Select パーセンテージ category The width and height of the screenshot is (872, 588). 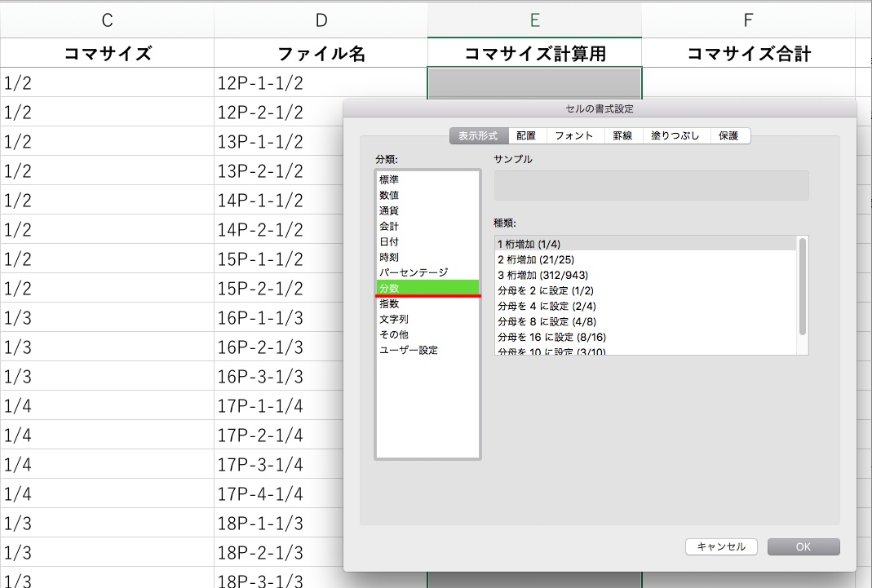point(414,272)
